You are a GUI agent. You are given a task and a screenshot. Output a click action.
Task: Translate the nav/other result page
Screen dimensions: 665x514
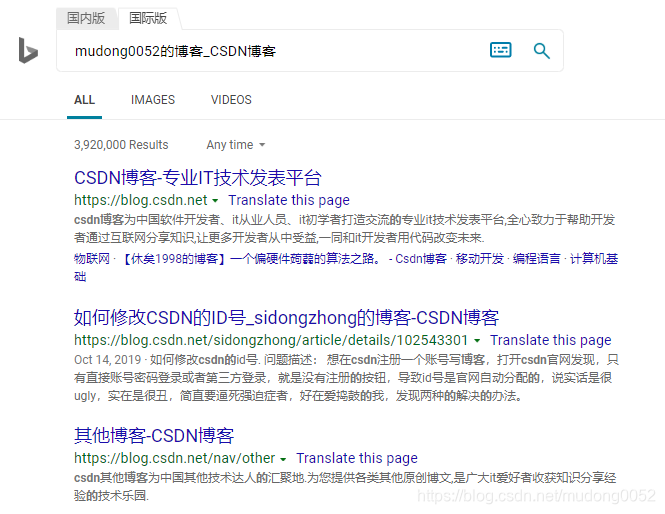click(x=357, y=458)
